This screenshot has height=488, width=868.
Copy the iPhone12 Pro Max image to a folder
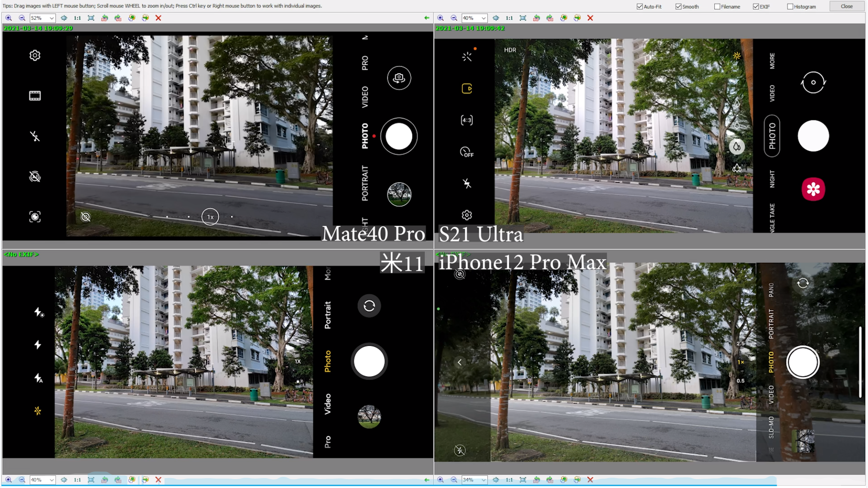[563, 480]
